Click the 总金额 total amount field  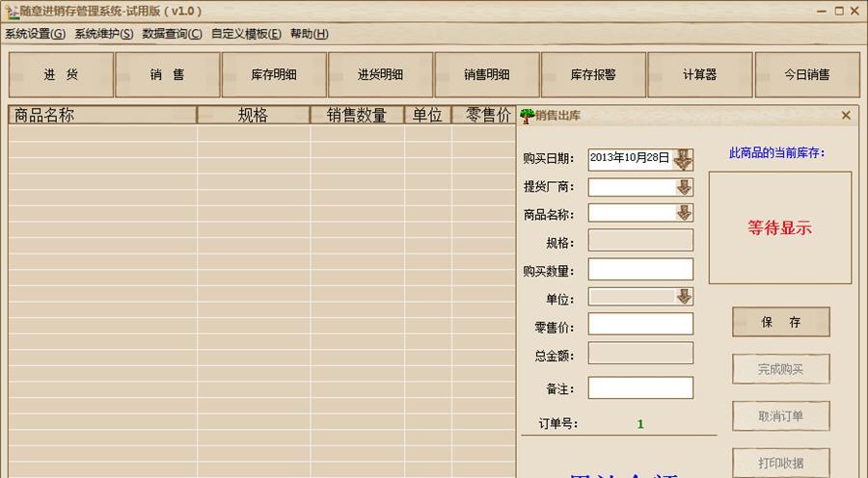tap(640, 353)
